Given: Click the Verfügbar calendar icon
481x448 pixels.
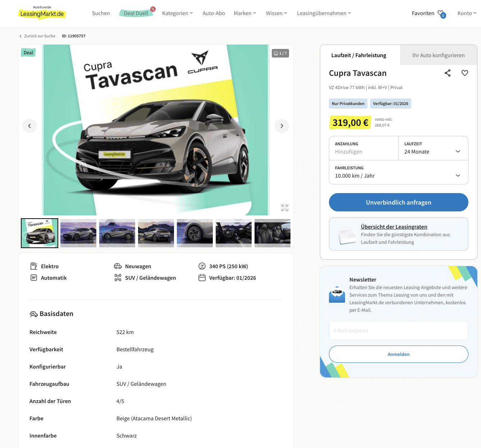Looking at the screenshot, I should (202, 278).
